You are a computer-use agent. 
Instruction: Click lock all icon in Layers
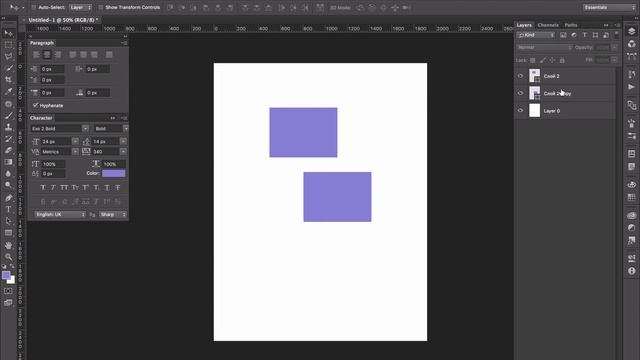pos(562,60)
